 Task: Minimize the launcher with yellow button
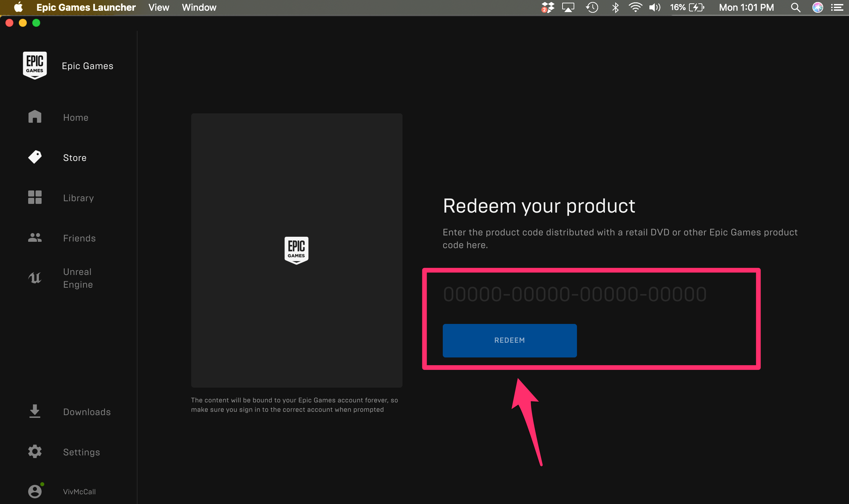pyautogui.click(x=23, y=23)
